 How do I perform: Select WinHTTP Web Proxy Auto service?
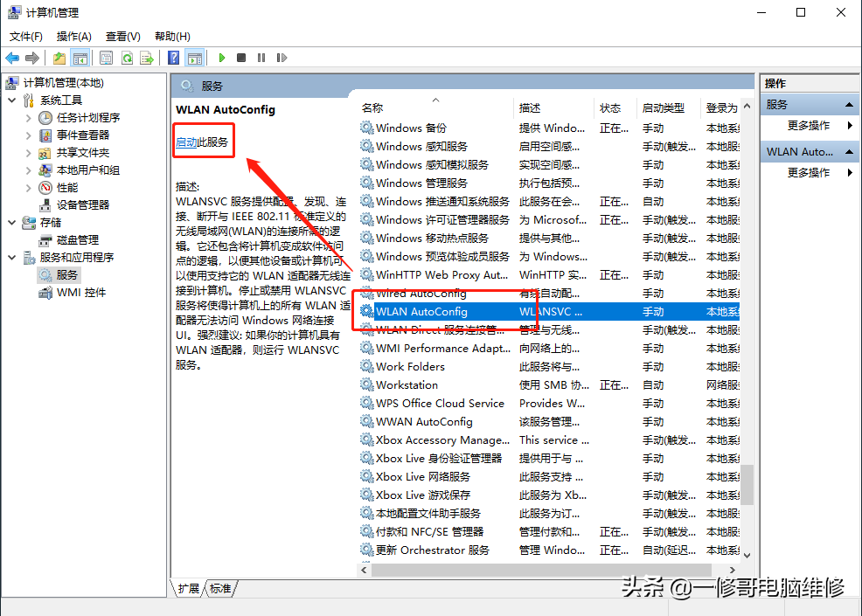[549, 274]
